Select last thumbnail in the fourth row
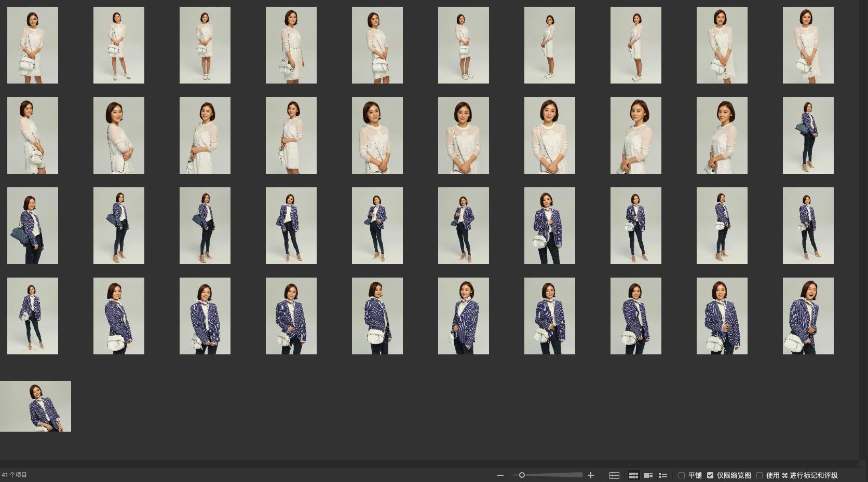The image size is (868, 482). coord(808,316)
